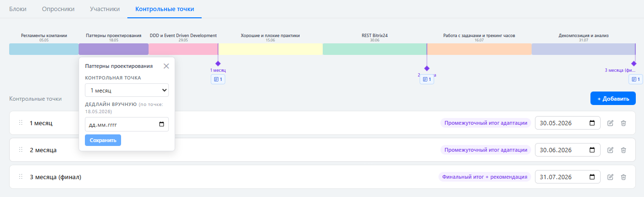
Task: Click the + Добавить button
Action: [x=613, y=99]
